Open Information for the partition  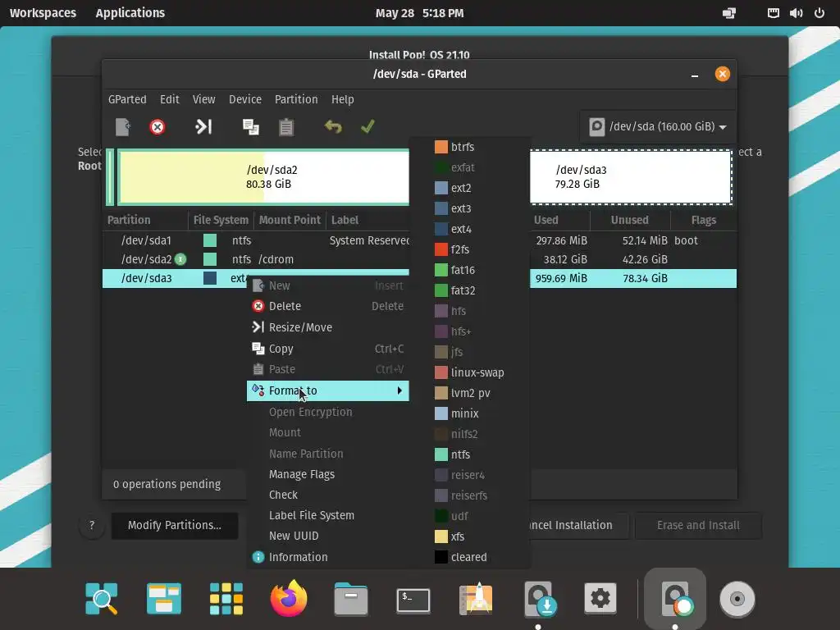point(328,557)
